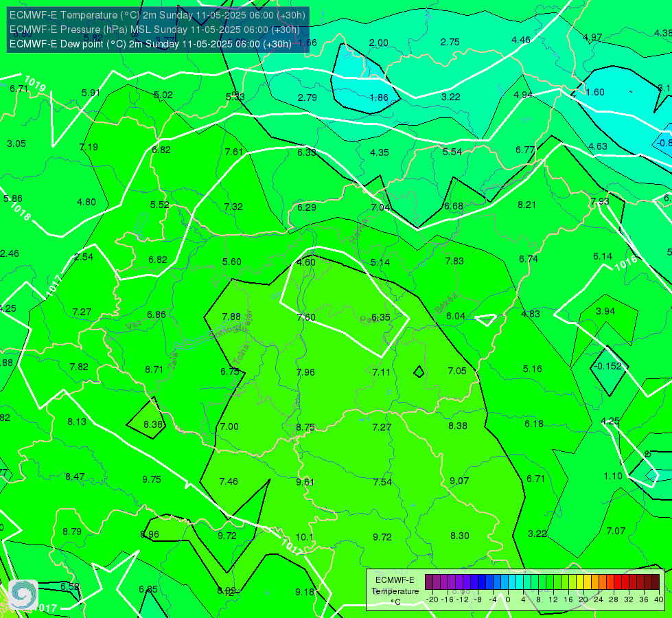
Task: Click the dew point value 3.05
Action: coord(16,144)
